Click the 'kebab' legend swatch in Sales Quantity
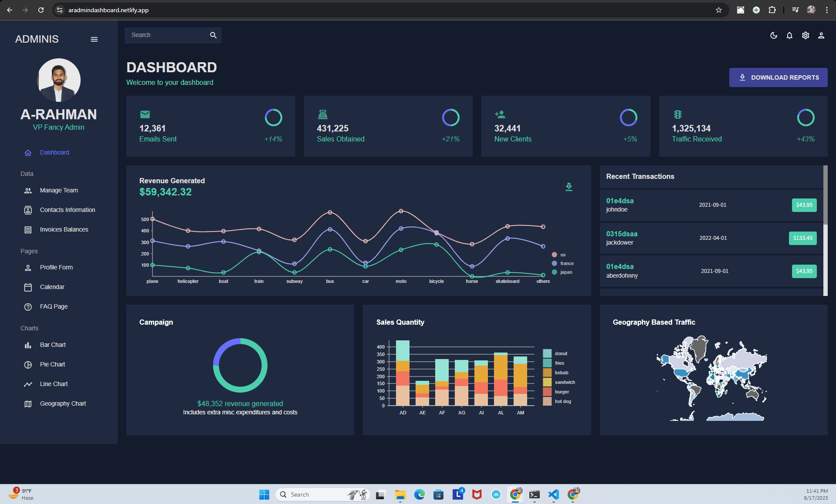Image resolution: width=836 pixels, height=504 pixels. pos(547,373)
